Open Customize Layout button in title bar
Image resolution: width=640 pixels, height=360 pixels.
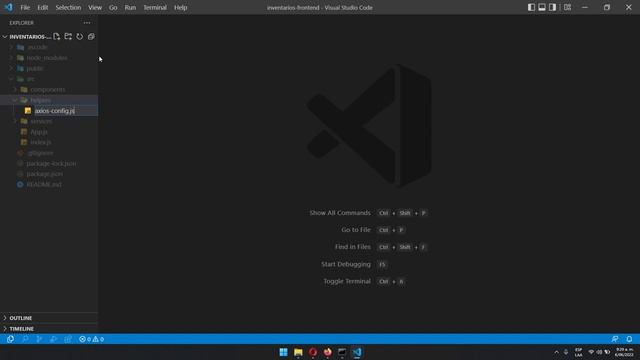coord(567,7)
